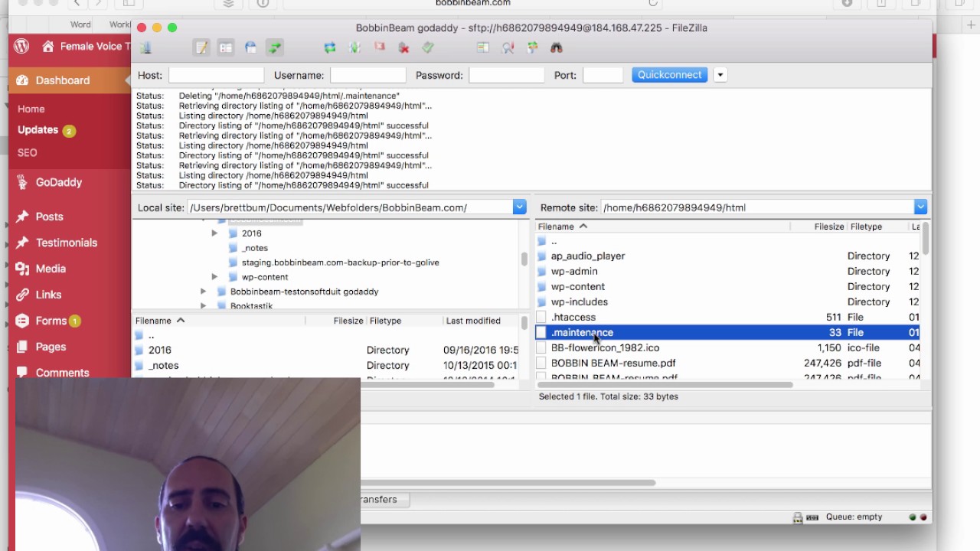Click the ap_audio_player folder icon
The width and height of the screenshot is (980, 551).
click(x=542, y=256)
